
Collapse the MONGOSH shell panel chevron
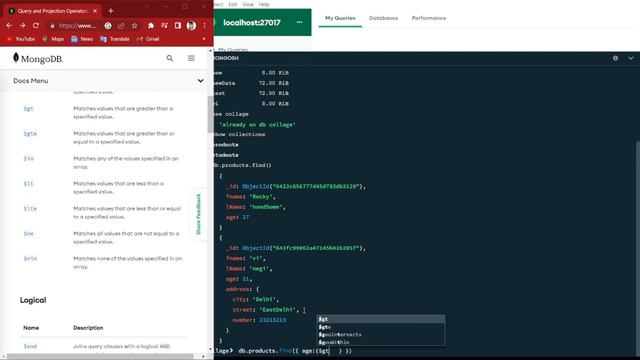click(631, 58)
